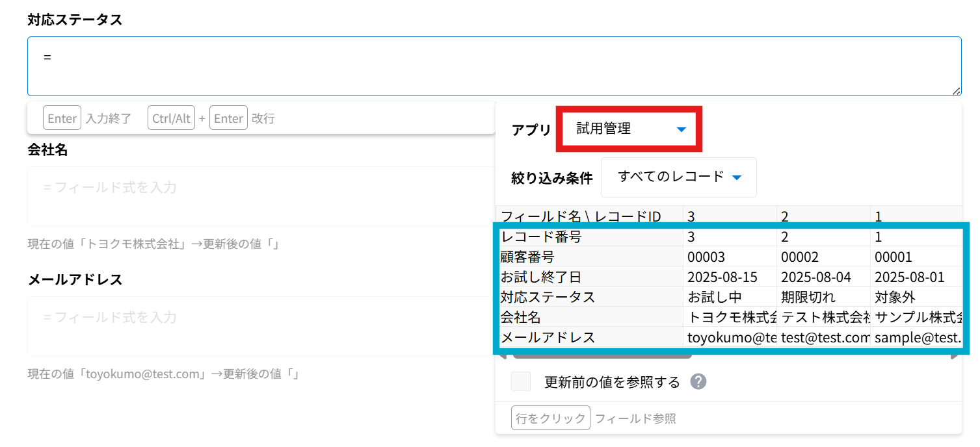Click the help question mark icon
This screenshot has height=447, width=980.
[x=698, y=382]
